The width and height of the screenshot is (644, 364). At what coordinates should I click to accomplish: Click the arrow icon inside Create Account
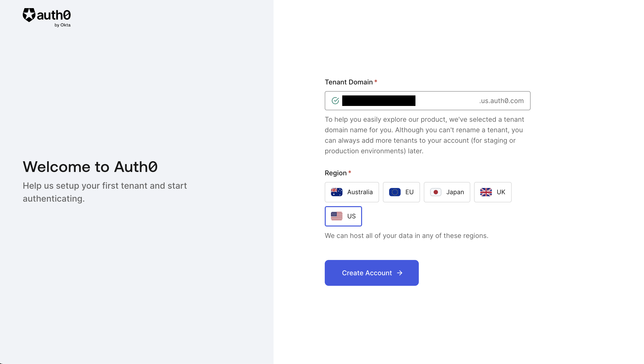point(400,273)
